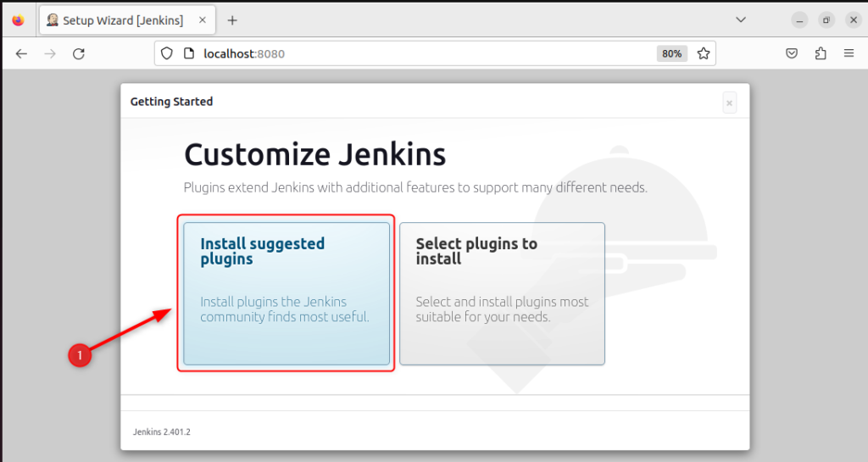Choose Install suggested plugins
This screenshot has width=868, height=462.
287,293
